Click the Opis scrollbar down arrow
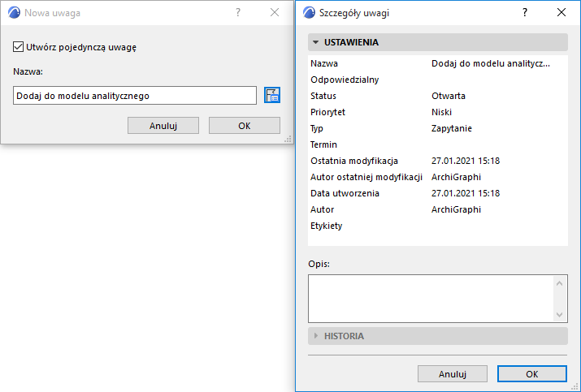 (560, 315)
